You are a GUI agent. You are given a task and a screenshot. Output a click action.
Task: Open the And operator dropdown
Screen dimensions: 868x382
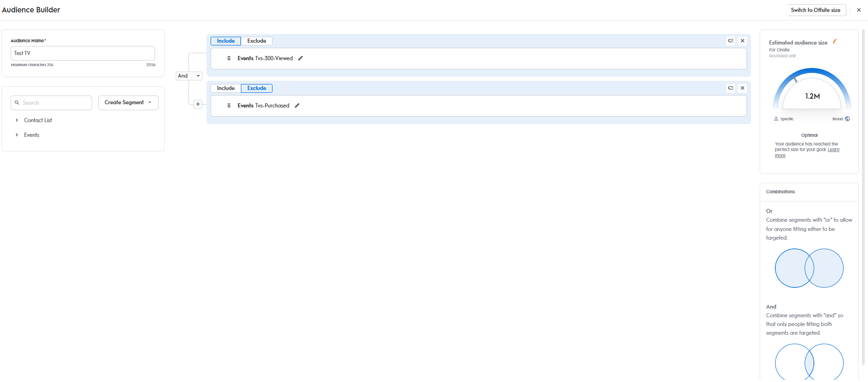tap(189, 76)
